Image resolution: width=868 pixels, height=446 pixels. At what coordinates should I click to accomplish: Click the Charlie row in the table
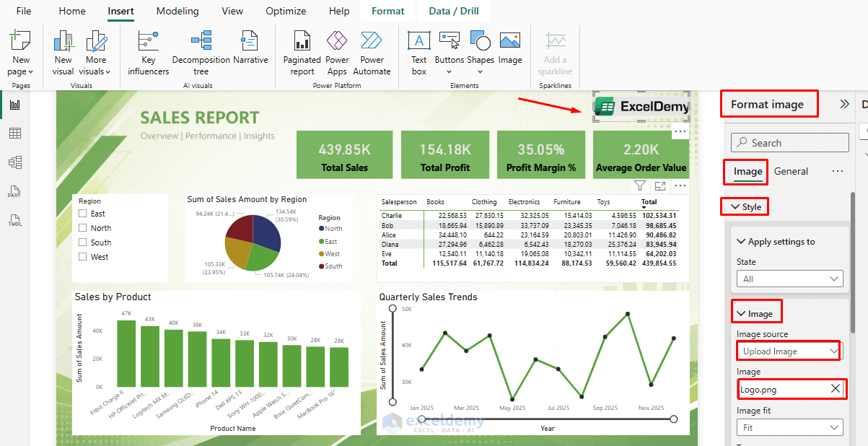[x=530, y=215]
